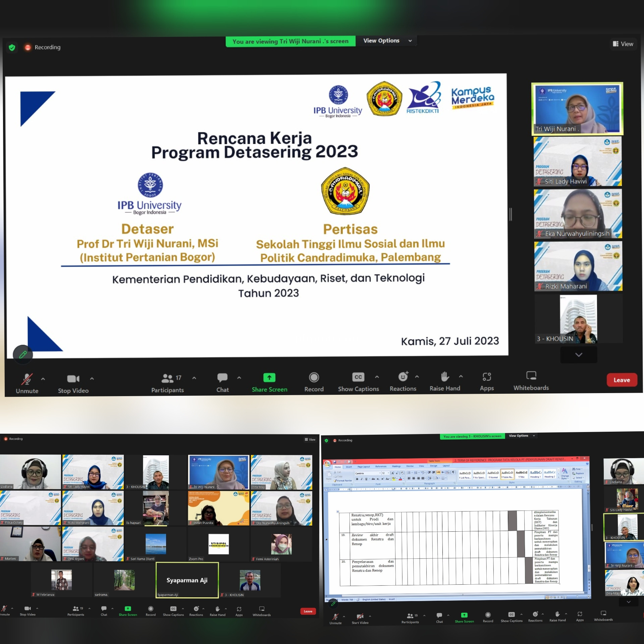Leave the meeting
Image resolution: width=644 pixels, height=644 pixels.
(622, 380)
